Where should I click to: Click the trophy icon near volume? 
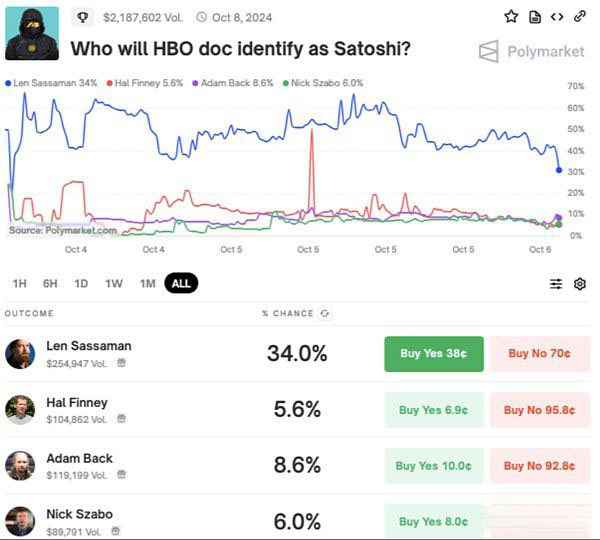click(82, 17)
